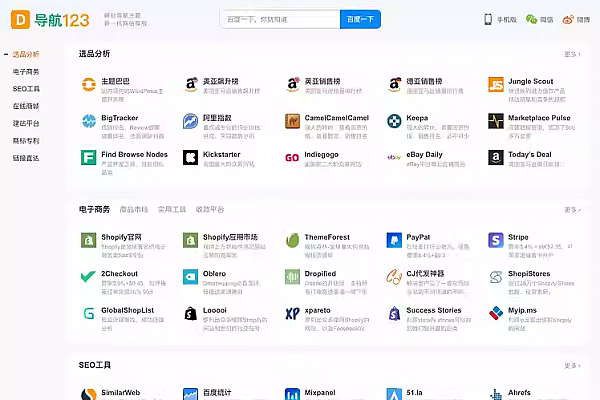600x400 pixels.
Task: Switch to the 实用工具 tab
Action: [x=172, y=209]
